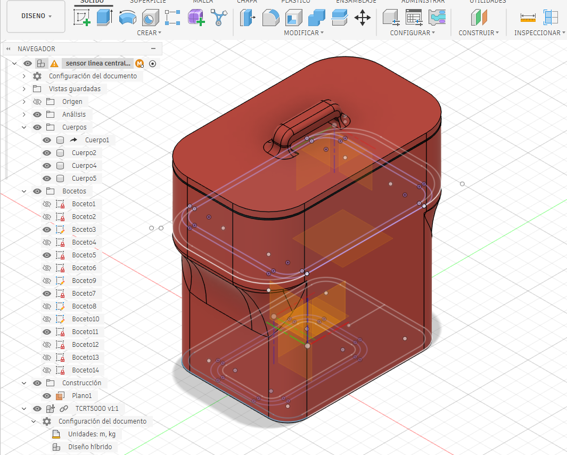Select the Create Sketch tool

click(x=81, y=17)
